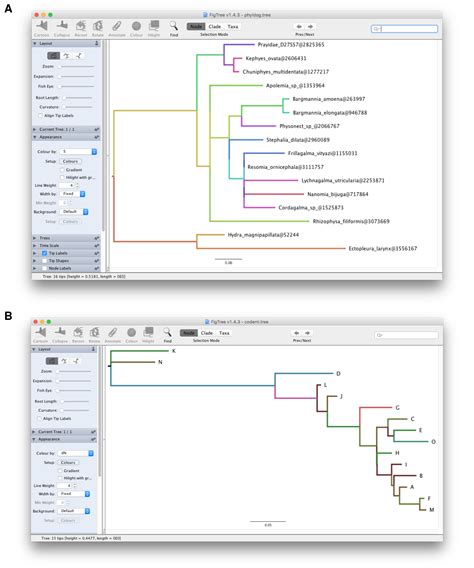Go to previous tree in codeml.tree window

pos(297,333)
